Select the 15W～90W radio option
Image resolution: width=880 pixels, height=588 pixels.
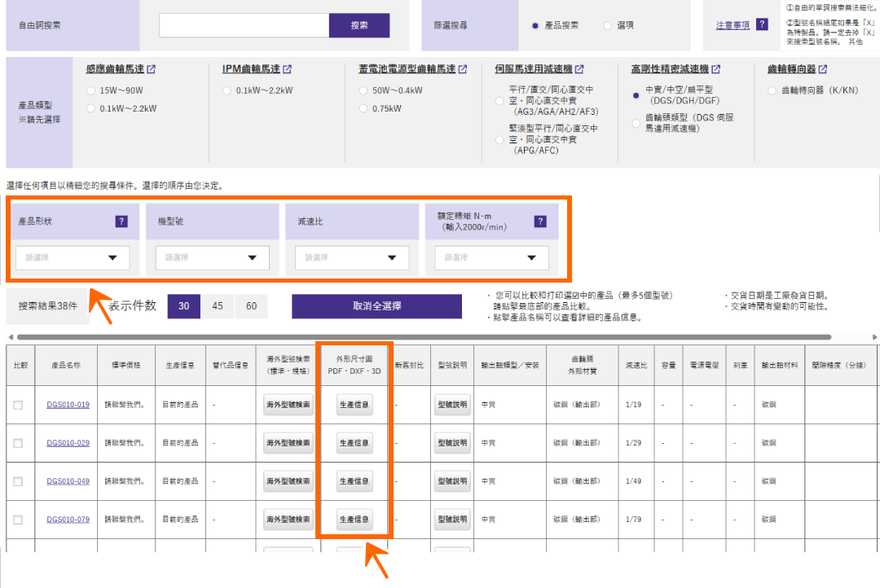point(90,90)
